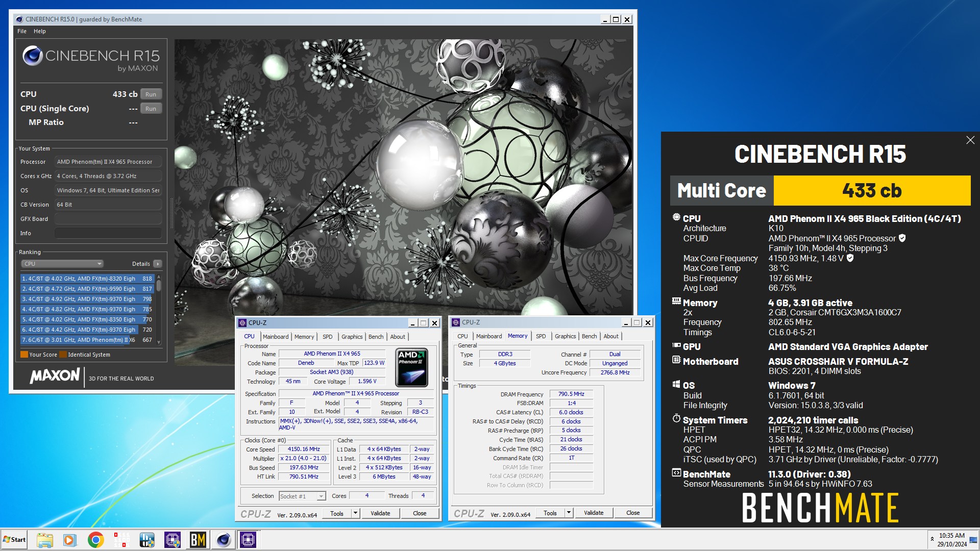Click the Your Score orange legend swatch
Screen dimensions: 980x551
[x=24, y=355]
